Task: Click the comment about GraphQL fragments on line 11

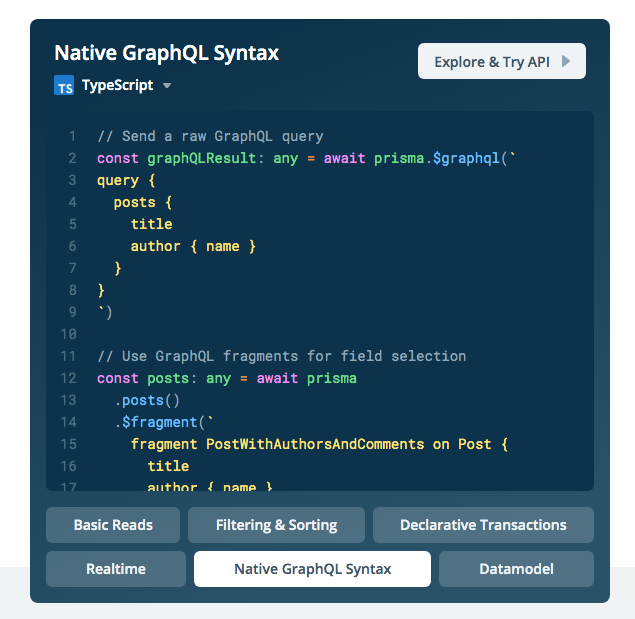Action: 281,356
